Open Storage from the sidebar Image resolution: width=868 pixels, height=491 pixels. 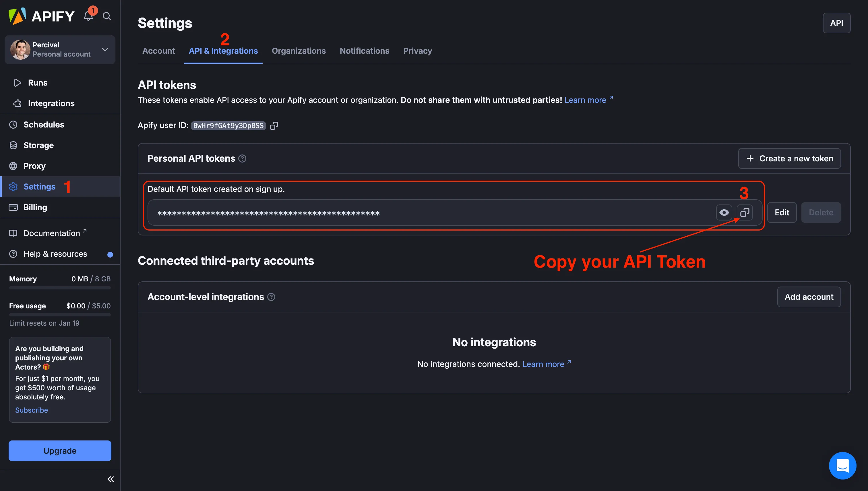coord(38,145)
